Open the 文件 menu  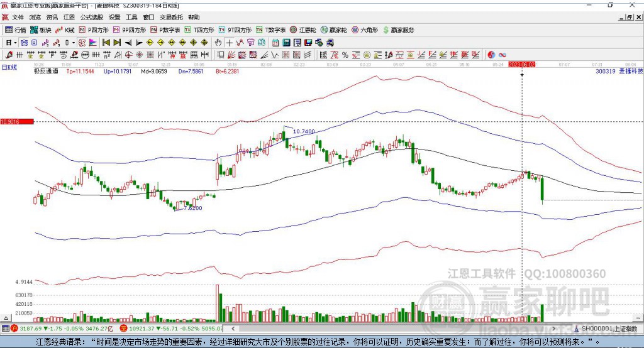pos(18,17)
